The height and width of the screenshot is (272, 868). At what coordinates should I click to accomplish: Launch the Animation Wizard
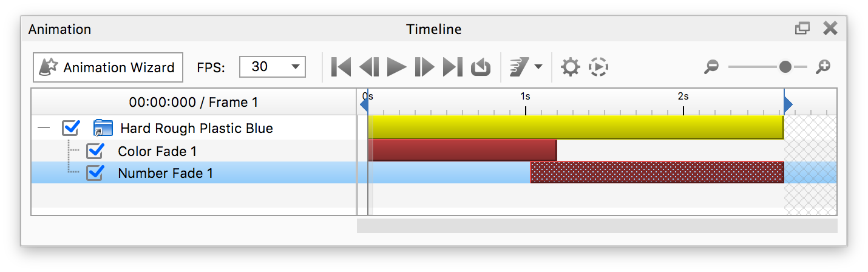coord(108,67)
